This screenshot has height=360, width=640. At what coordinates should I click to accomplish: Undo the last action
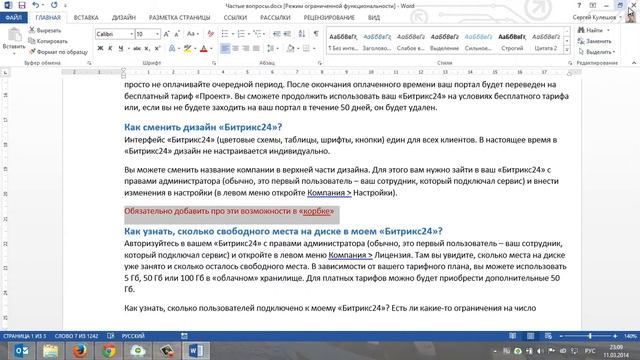36,5
